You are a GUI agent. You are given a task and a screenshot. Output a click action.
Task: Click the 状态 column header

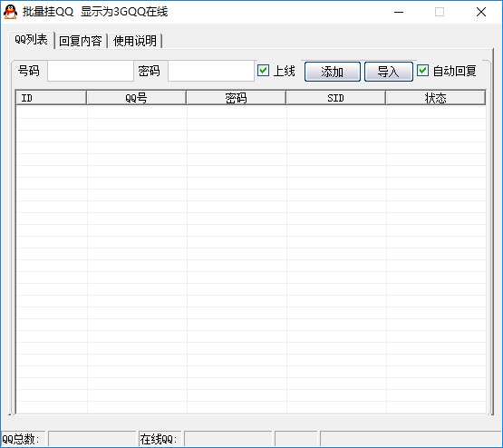click(436, 98)
